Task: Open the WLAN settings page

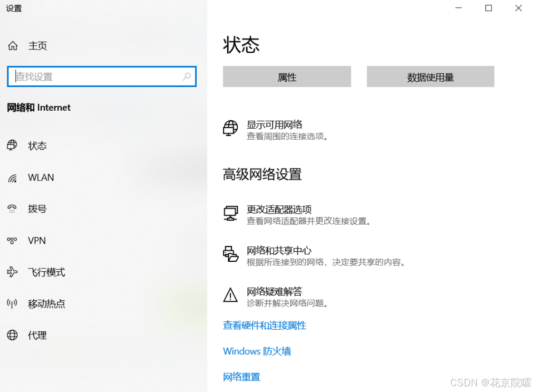Action: (x=41, y=177)
